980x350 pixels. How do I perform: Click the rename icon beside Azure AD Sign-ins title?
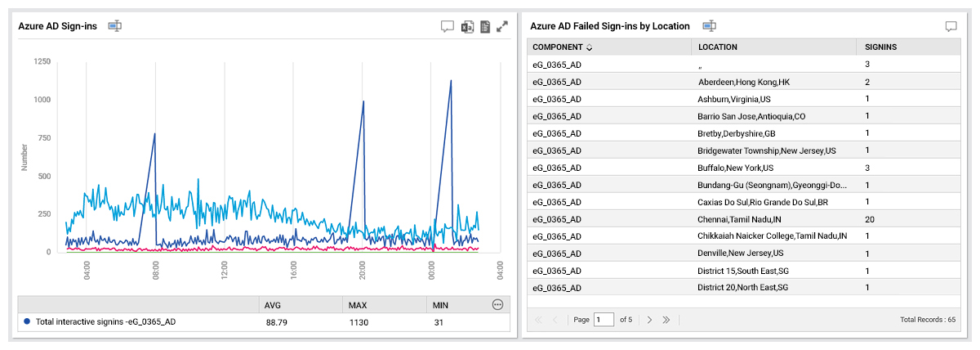tap(114, 26)
